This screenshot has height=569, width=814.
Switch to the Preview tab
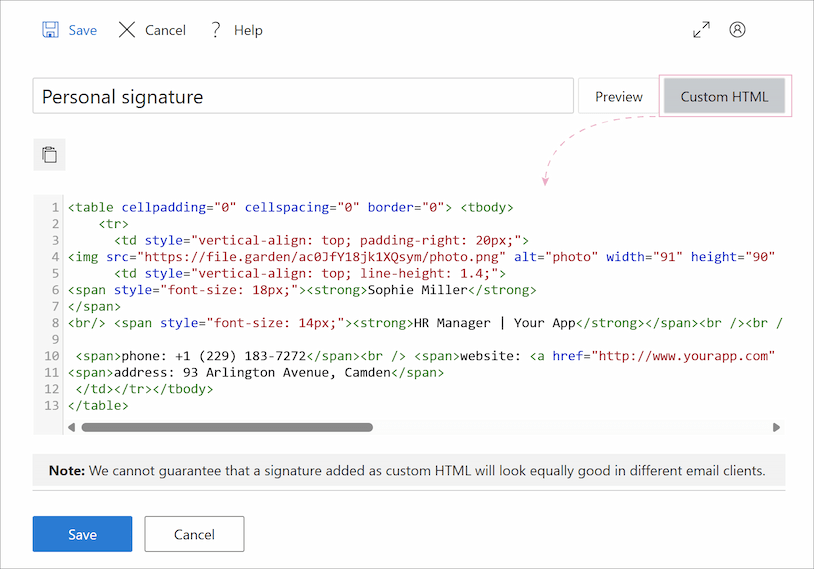click(618, 97)
